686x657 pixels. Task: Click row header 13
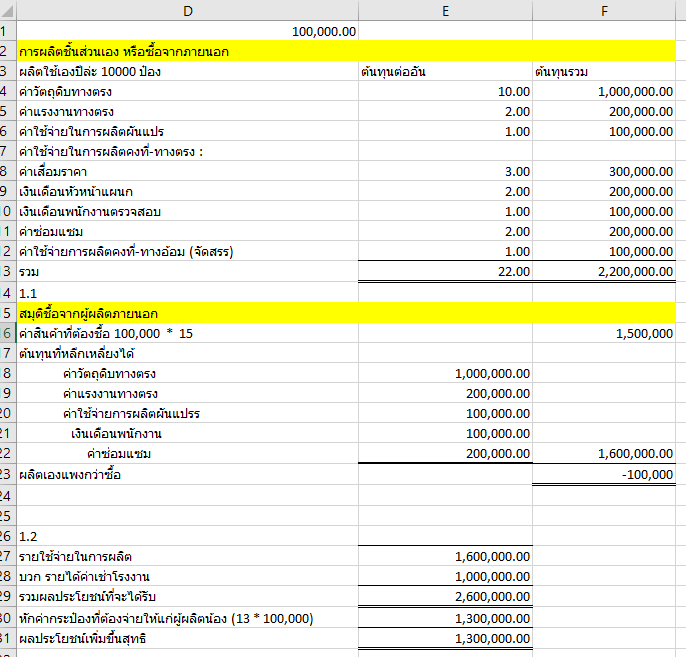click(8, 272)
